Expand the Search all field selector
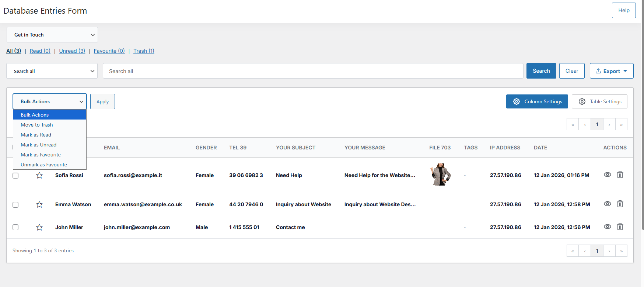Screen dimensions: 644x287 pyautogui.click(x=52, y=71)
